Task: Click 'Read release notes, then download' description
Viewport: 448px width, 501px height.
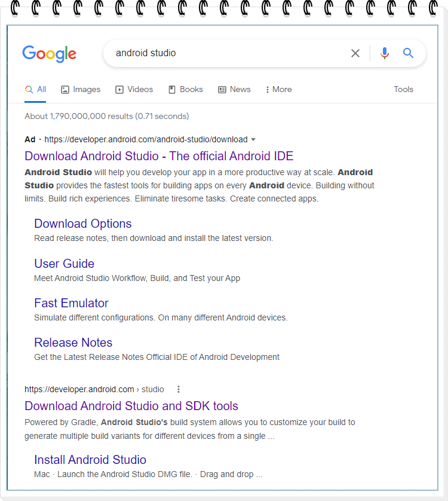Action: pyautogui.click(x=154, y=239)
